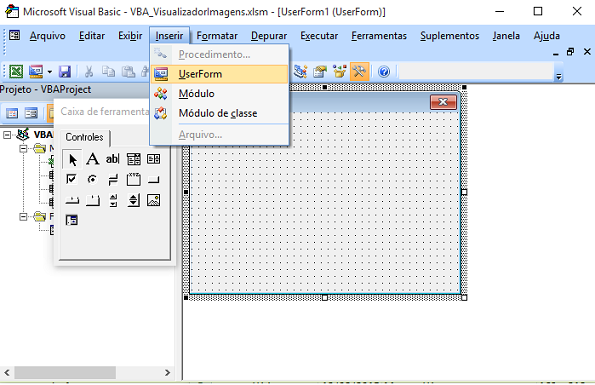The width and height of the screenshot is (595, 385).
Task: Choose the SpinButton control in toolbox
Action: pos(133,200)
